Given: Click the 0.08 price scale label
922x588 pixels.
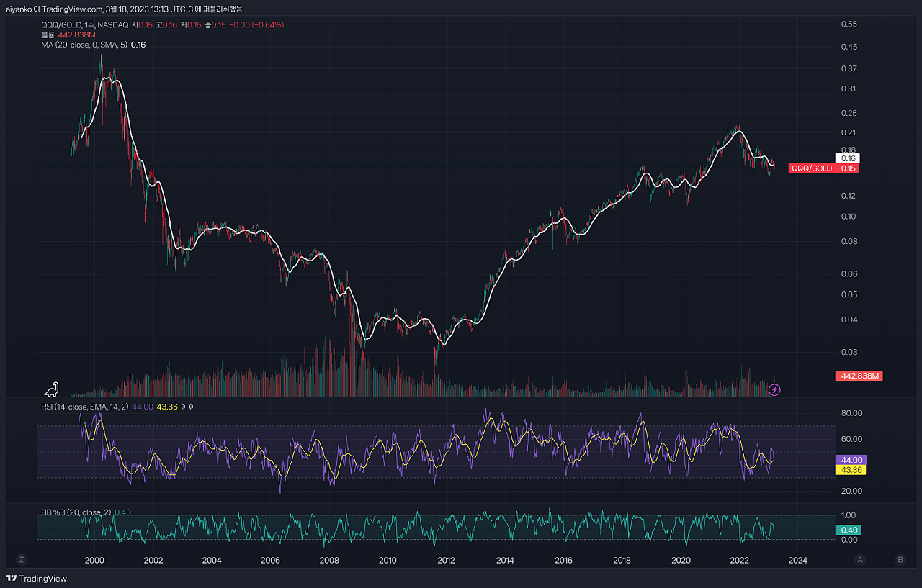Looking at the screenshot, I should tap(849, 241).
